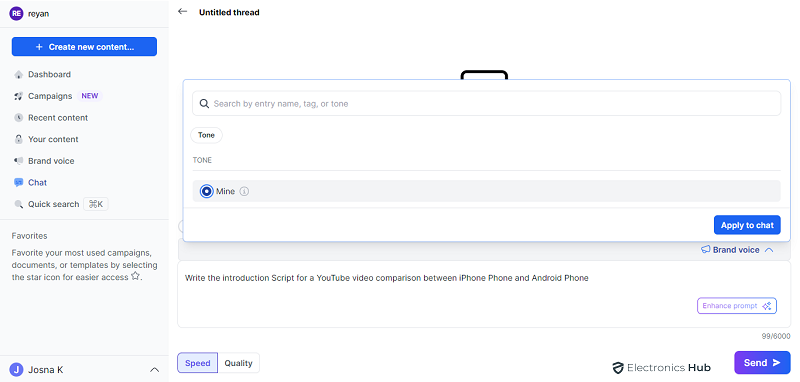This screenshot has height=382, width=800.
Task: Switch to Quality mode
Action: click(x=238, y=363)
